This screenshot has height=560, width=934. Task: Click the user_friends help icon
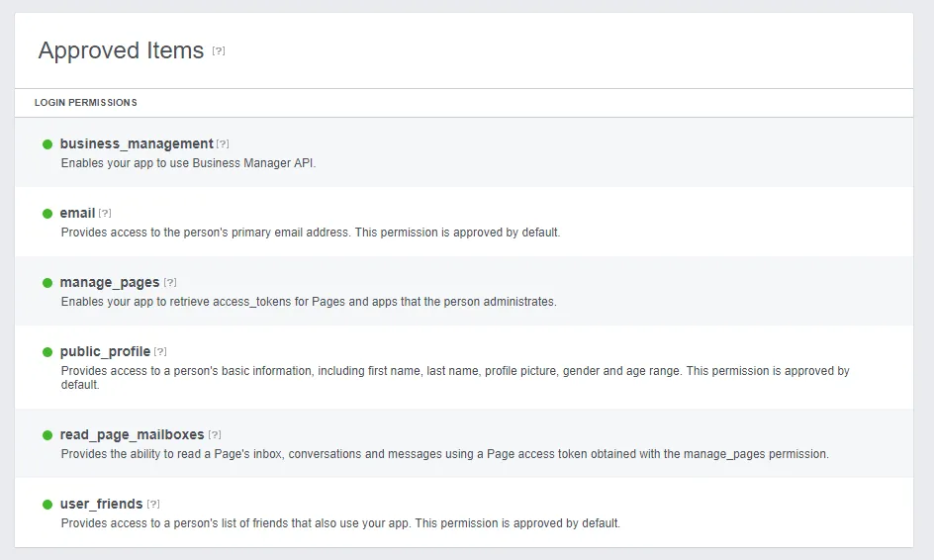point(153,504)
